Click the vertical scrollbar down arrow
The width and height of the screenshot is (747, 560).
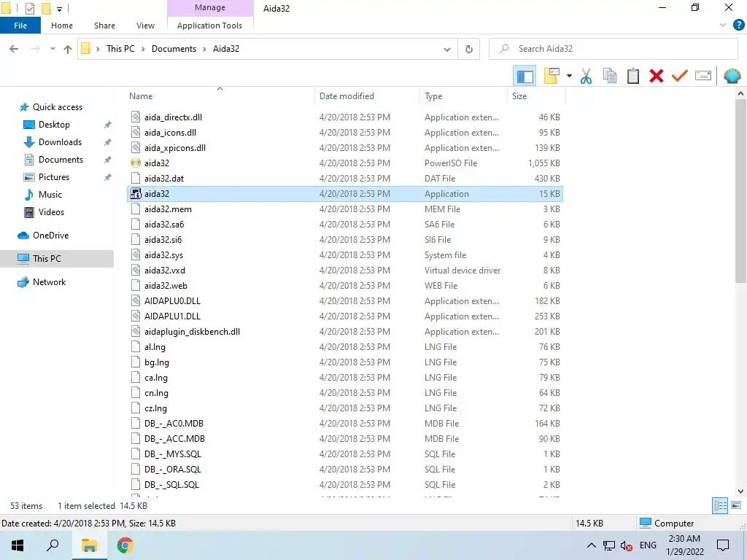(741, 491)
